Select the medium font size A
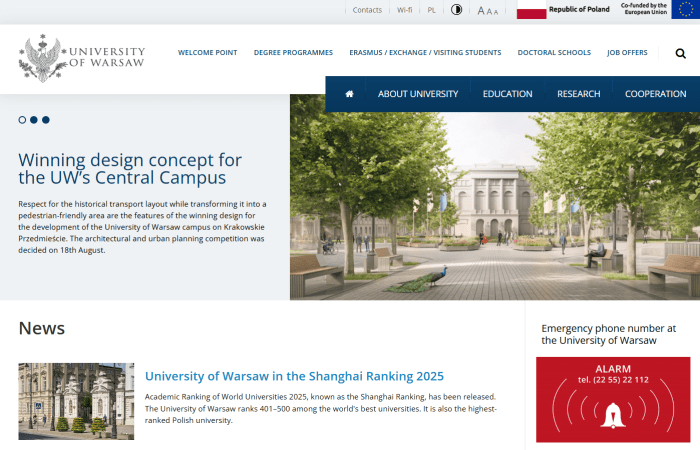This screenshot has width=700, height=450. click(489, 12)
